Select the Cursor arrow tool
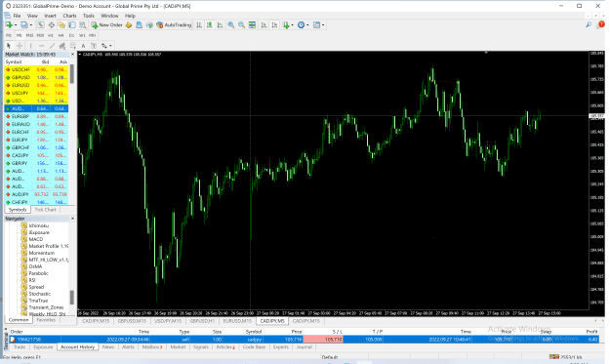 coord(9,46)
